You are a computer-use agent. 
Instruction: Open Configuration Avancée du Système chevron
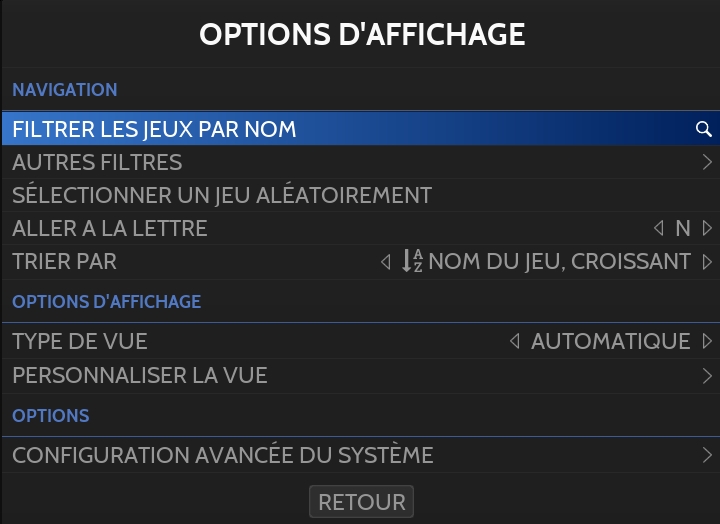707,456
